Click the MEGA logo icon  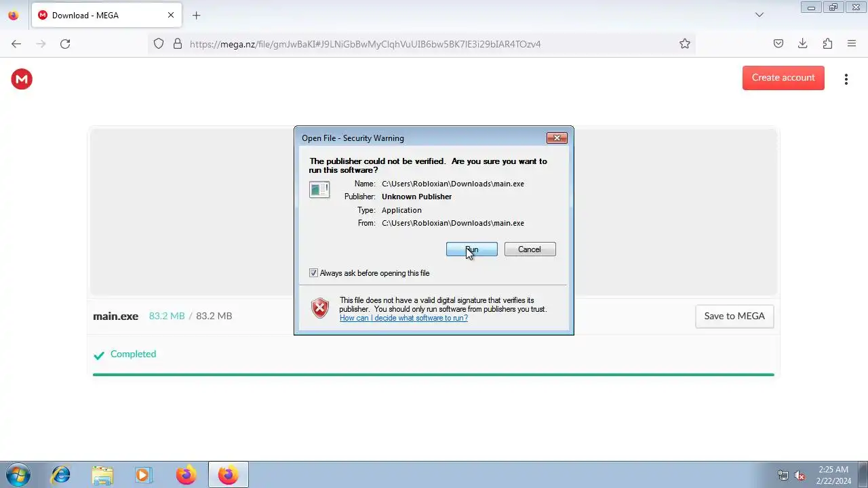point(22,79)
